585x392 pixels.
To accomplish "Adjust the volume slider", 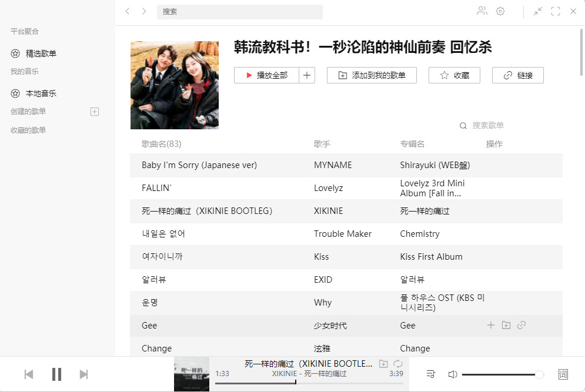I will 503,374.
